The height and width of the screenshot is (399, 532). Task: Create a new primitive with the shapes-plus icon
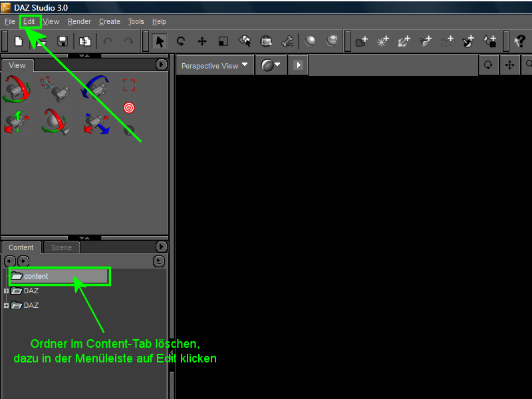coord(490,41)
